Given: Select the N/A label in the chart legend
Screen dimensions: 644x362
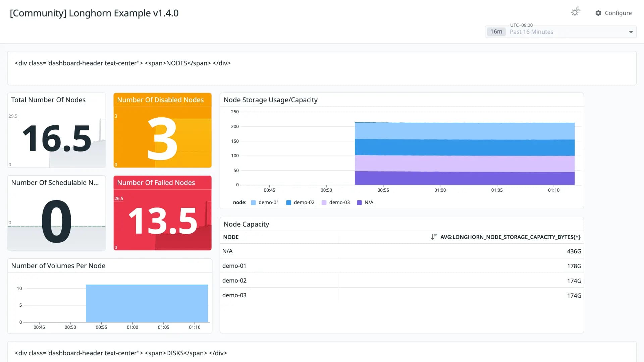Looking at the screenshot, I should coord(369,202).
